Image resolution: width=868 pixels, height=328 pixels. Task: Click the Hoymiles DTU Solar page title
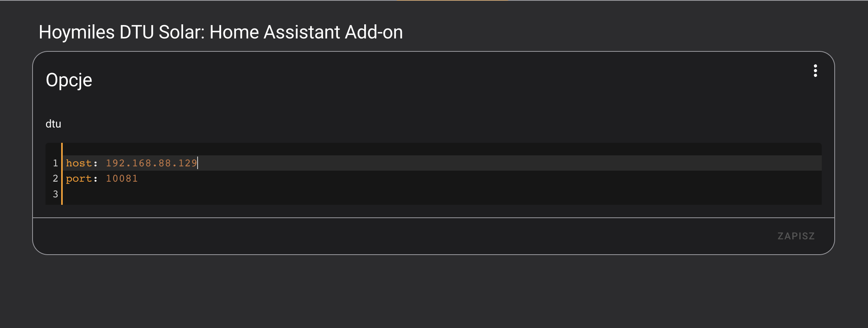pos(221,32)
